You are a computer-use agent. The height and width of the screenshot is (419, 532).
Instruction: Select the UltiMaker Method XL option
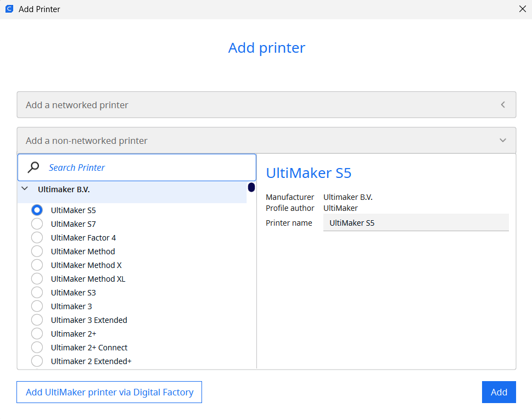coord(37,279)
